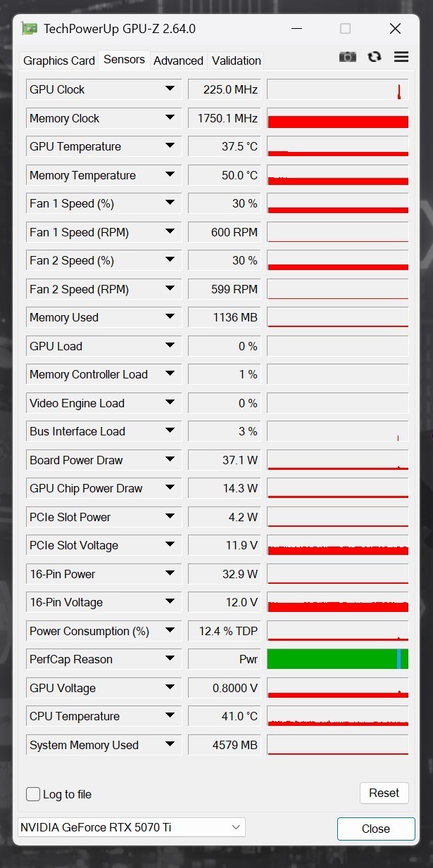
Task: Open the GPU Clock sensor dropdown
Action: coord(169,89)
